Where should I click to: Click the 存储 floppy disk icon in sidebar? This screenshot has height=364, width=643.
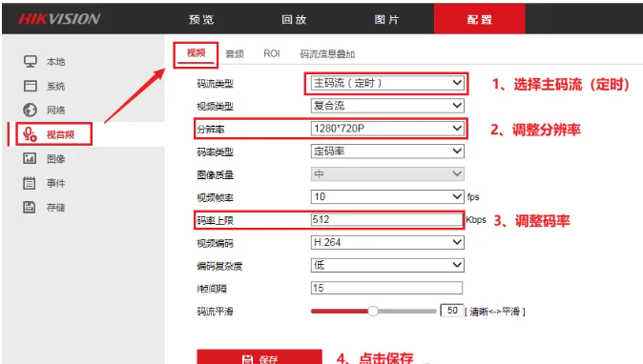(30, 207)
